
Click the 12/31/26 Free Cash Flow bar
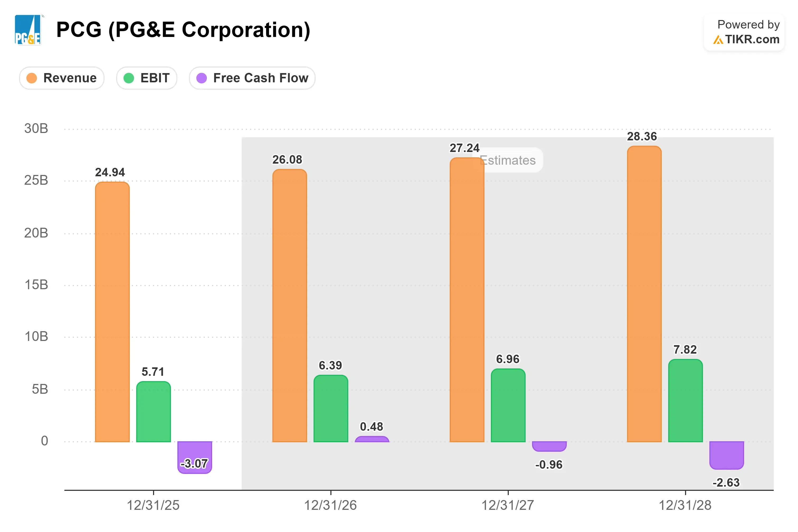[372, 439]
